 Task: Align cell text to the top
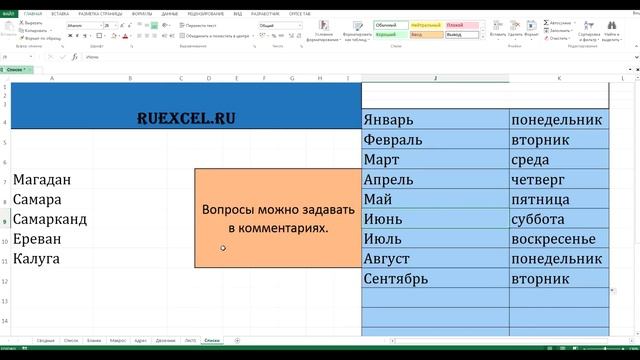139,25
